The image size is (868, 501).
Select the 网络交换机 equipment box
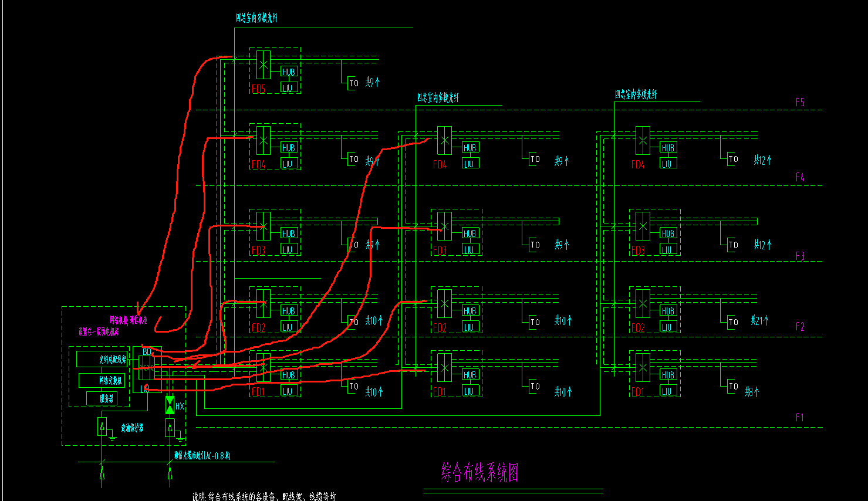tap(102, 380)
